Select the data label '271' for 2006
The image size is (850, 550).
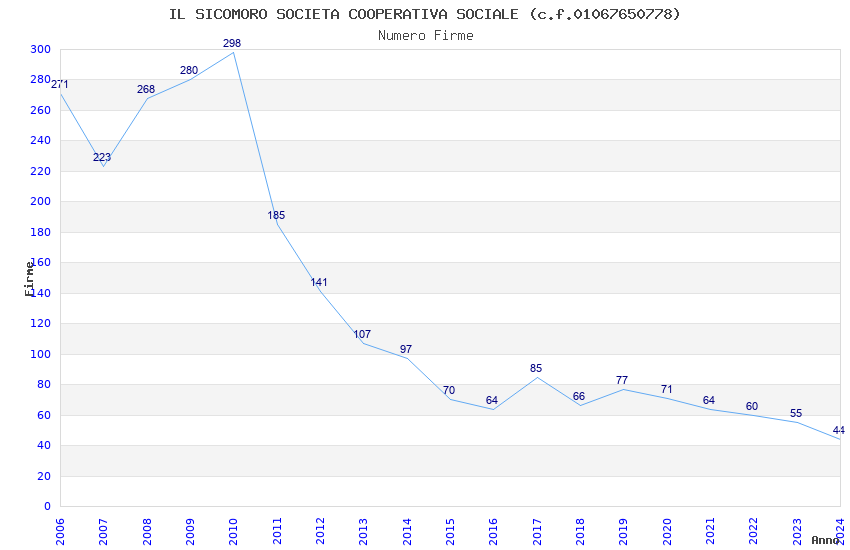tap(60, 85)
